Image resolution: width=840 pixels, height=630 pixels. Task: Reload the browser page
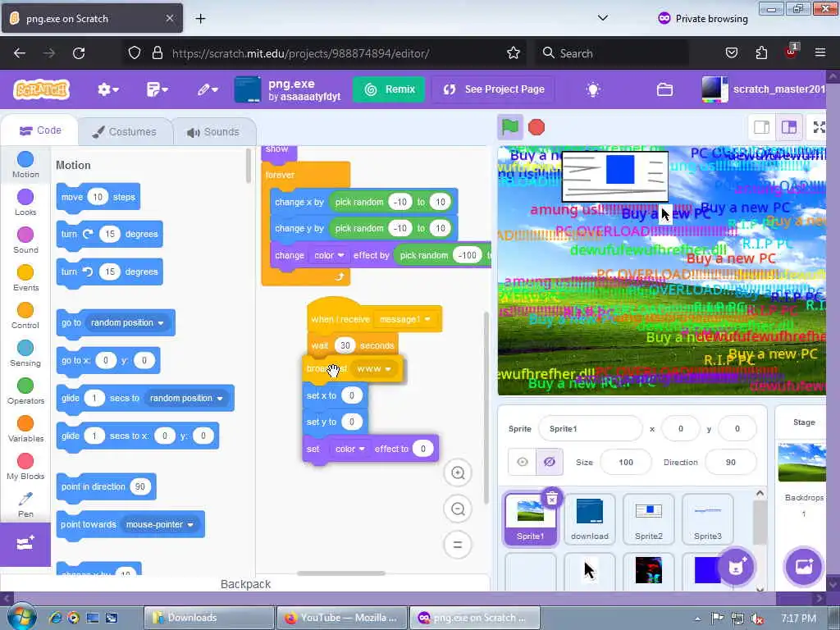click(x=79, y=53)
